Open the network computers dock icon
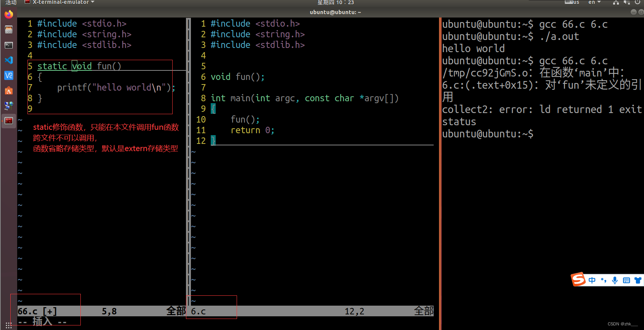 [x=8, y=106]
